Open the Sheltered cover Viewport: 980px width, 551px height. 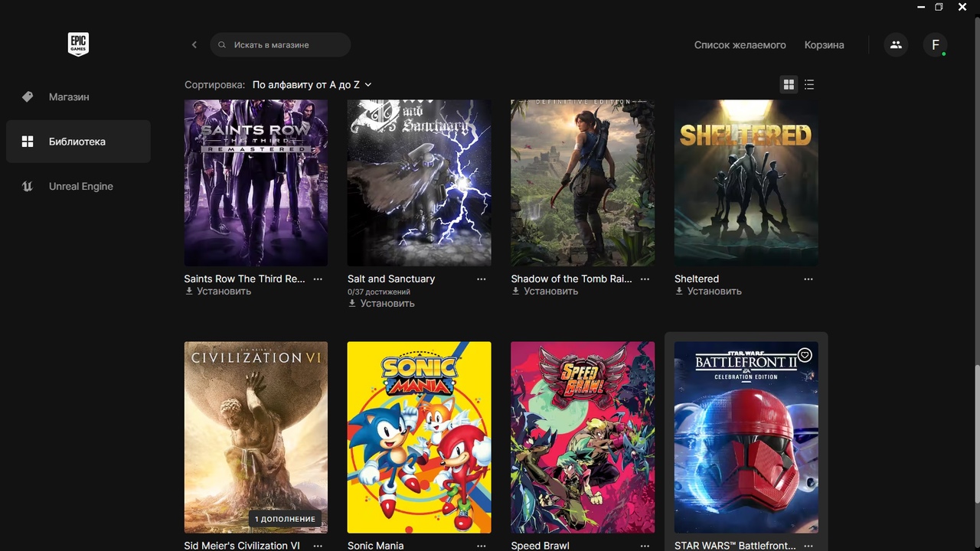pyautogui.click(x=746, y=183)
